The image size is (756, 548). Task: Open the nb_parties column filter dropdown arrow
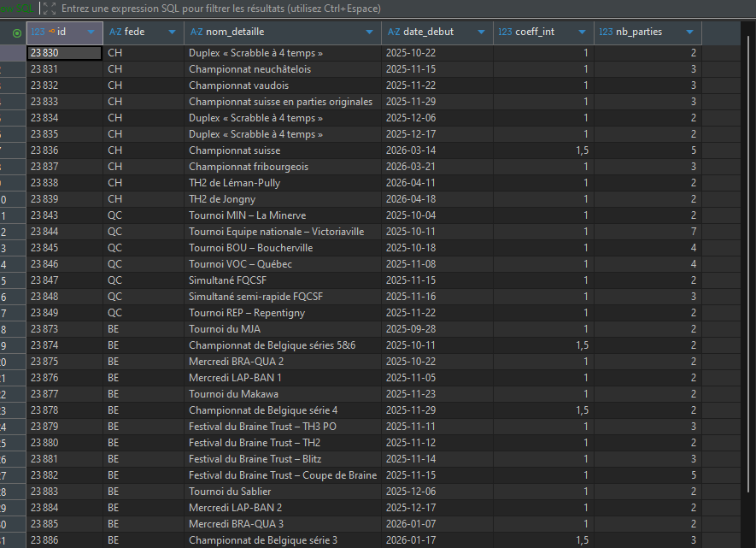(689, 32)
